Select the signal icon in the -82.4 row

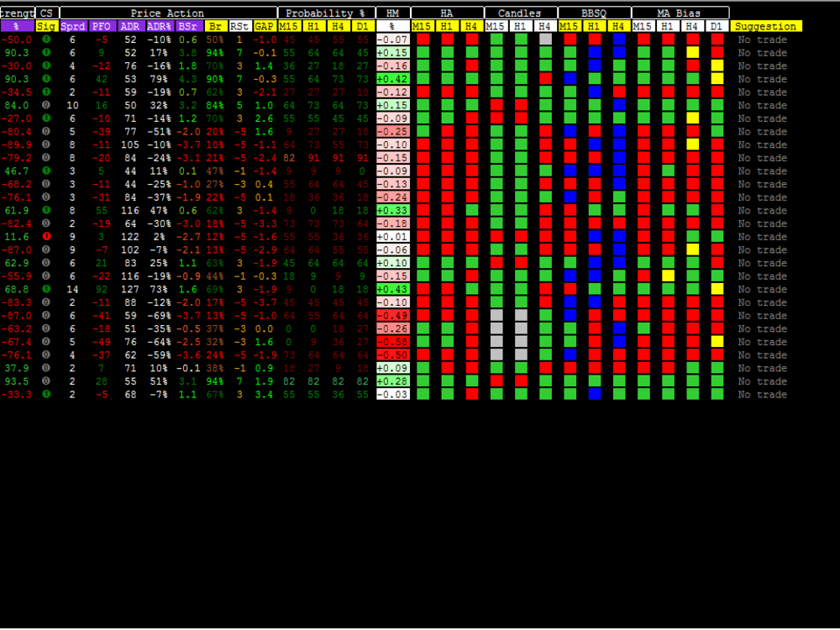[x=46, y=223]
